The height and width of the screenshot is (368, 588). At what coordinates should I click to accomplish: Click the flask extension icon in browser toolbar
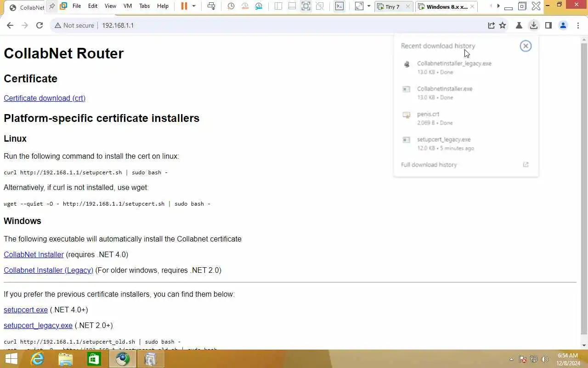(519, 25)
